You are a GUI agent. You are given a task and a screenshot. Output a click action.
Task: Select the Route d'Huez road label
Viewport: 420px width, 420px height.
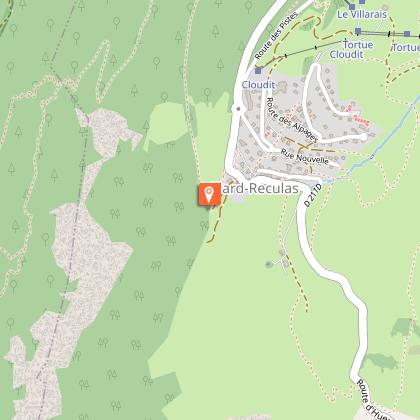pyautogui.click(x=372, y=399)
